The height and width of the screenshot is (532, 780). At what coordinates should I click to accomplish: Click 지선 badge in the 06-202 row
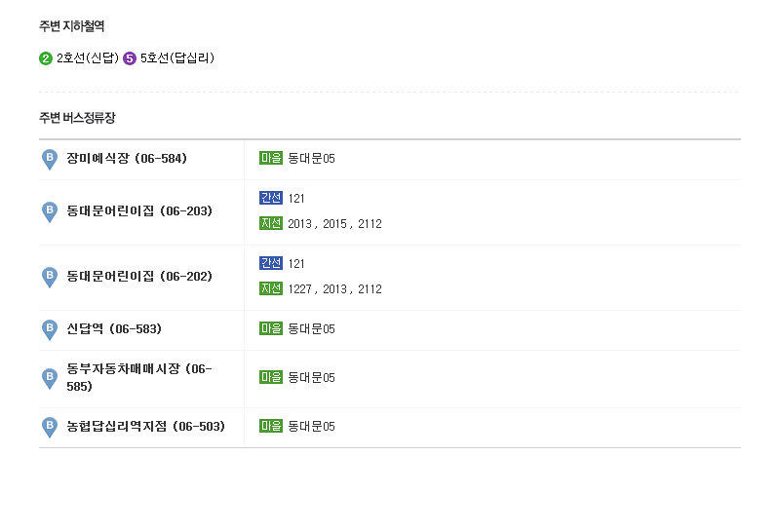click(x=271, y=288)
